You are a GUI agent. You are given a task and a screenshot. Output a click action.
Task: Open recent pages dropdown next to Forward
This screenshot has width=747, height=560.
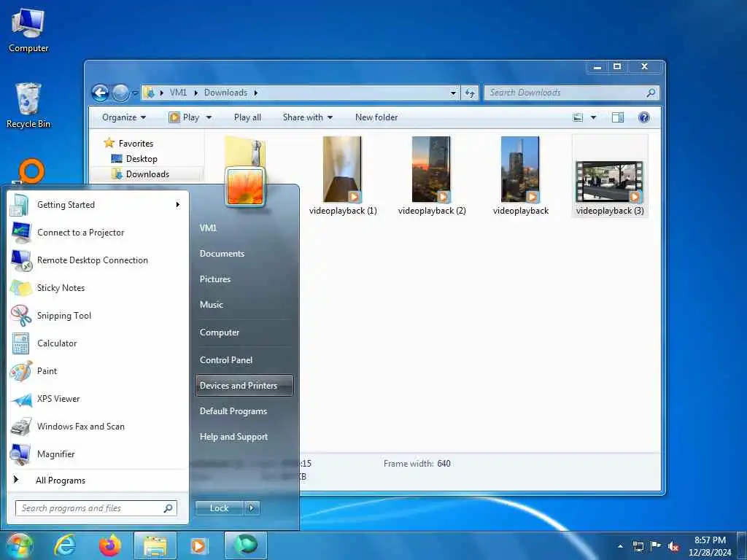[x=135, y=93]
